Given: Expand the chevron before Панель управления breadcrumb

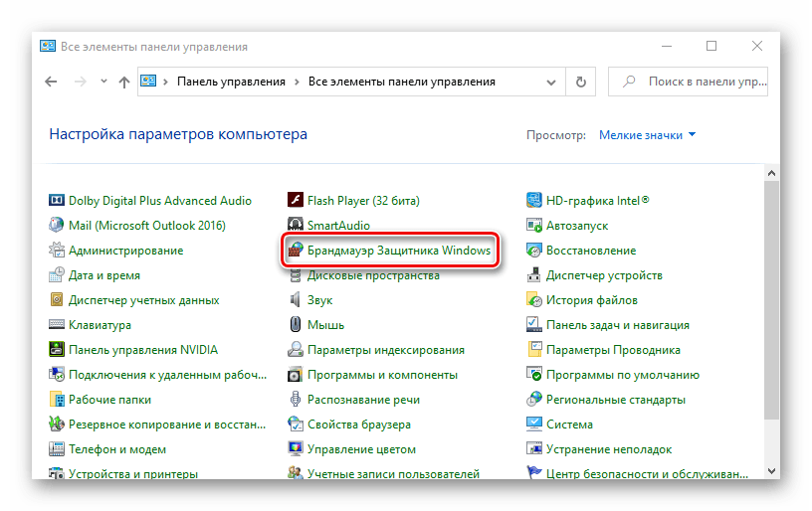Looking at the screenshot, I should [165, 82].
